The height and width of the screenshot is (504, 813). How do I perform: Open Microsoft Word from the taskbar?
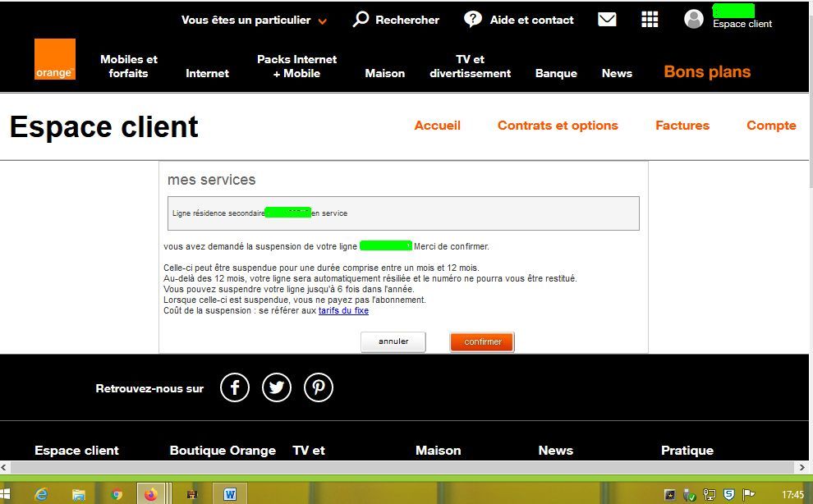230,493
